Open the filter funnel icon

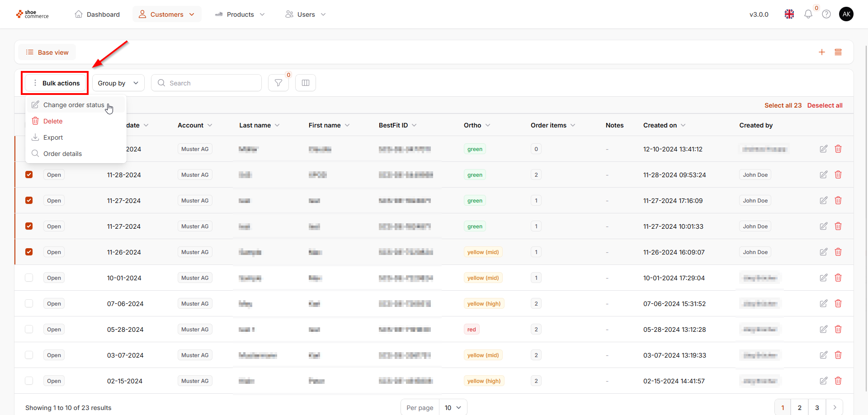(x=278, y=83)
